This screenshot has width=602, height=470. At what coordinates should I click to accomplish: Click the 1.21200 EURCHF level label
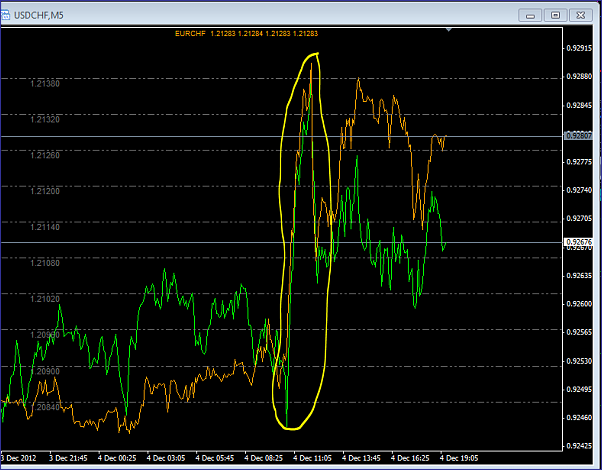[45, 191]
